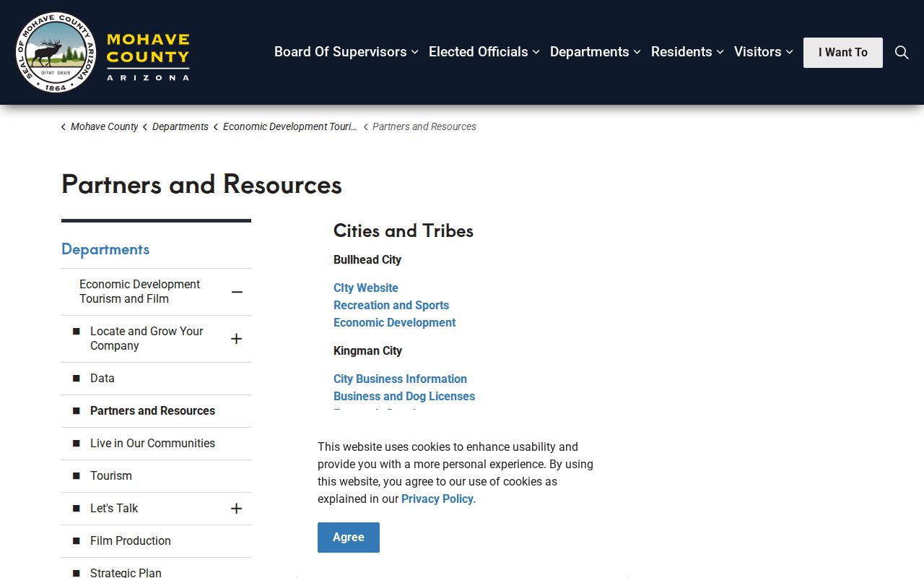Go to Mohave County breadcrumb link
This screenshot has width=924, height=578.
[104, 126]
